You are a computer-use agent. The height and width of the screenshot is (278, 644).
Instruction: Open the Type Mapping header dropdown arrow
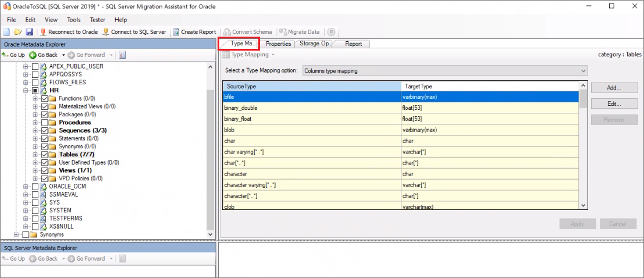(272, 55)
